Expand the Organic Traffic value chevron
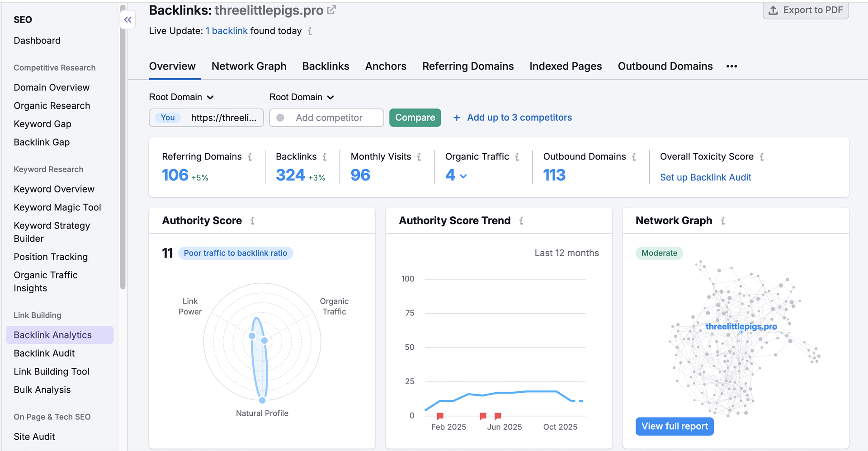 [463, 176]
